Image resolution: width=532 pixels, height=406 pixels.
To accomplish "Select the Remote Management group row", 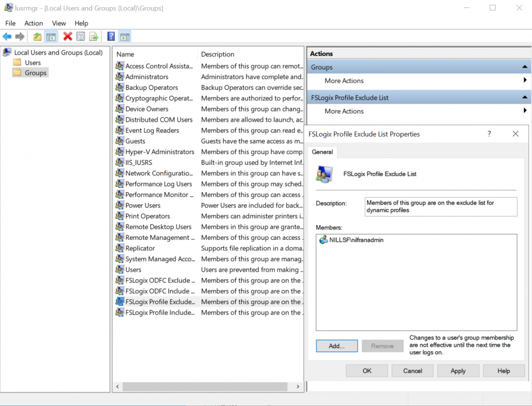I will tap(209, 238).
